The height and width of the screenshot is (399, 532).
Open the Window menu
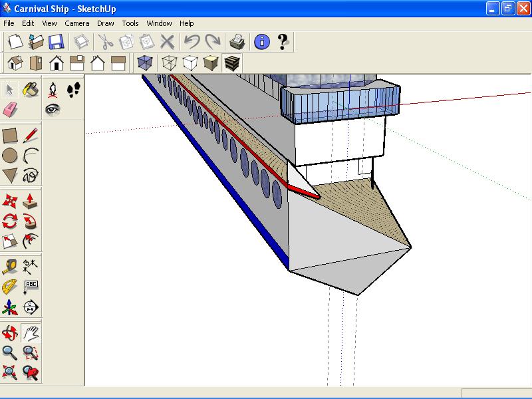(159, 23)
